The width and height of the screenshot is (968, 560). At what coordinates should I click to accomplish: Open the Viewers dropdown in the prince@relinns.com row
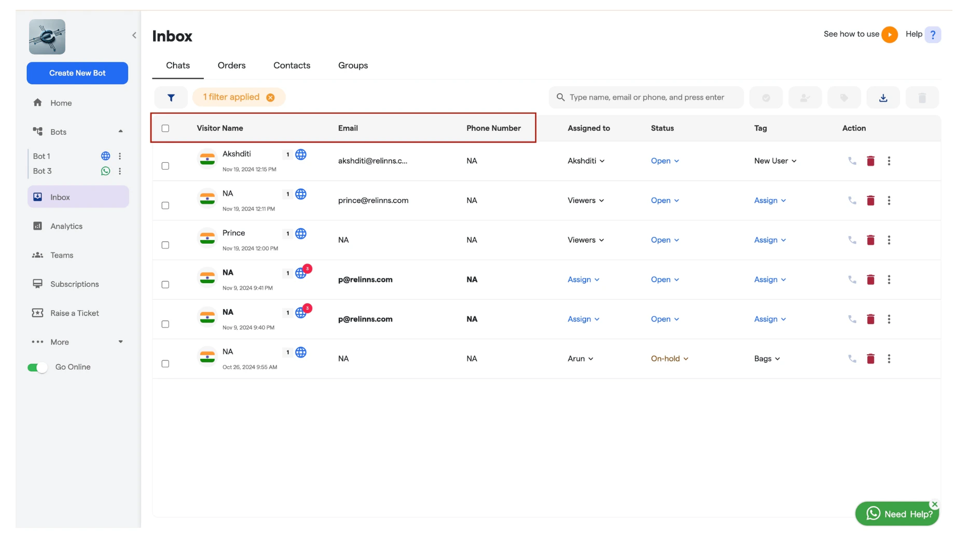586,200
